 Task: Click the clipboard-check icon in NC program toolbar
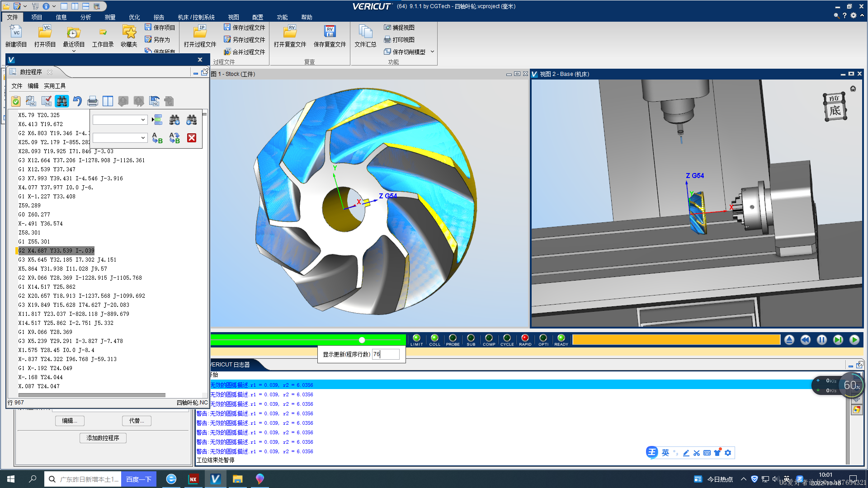(16, 101)
